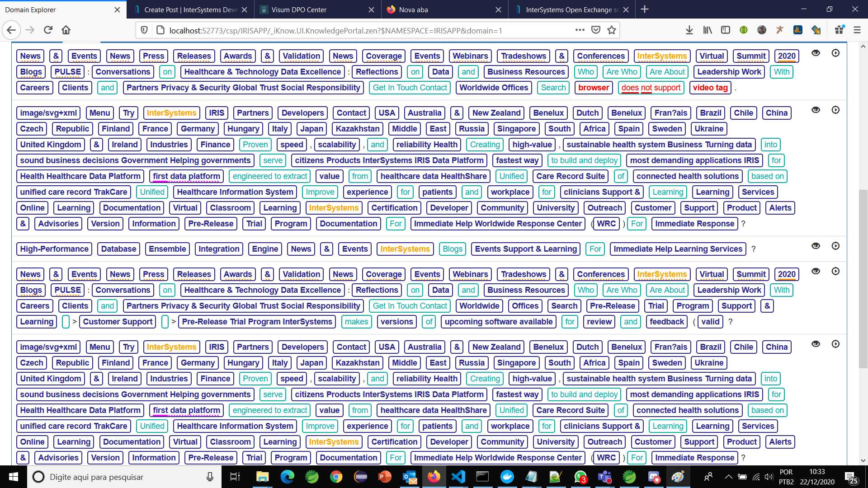The height and width of the screenshot is (488, 868).
Task: Click arrow circle icon on second News Events block
Action: click(835, 271)
